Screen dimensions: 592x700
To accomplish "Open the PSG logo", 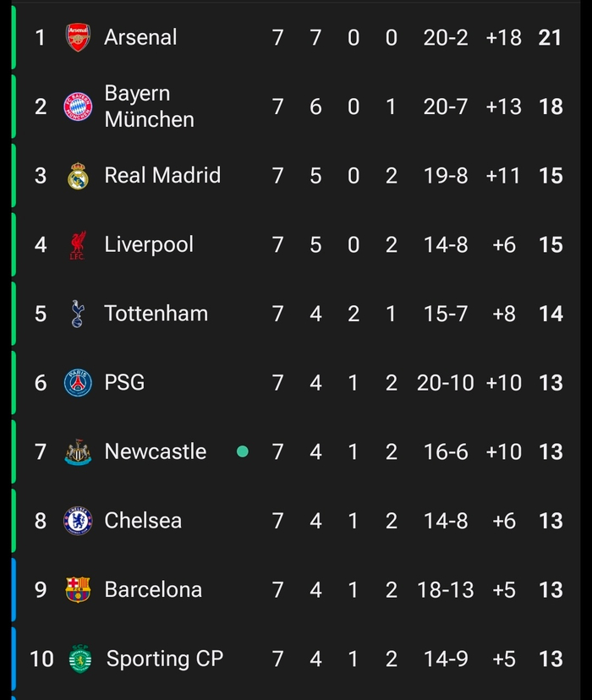I will [78, 383].
